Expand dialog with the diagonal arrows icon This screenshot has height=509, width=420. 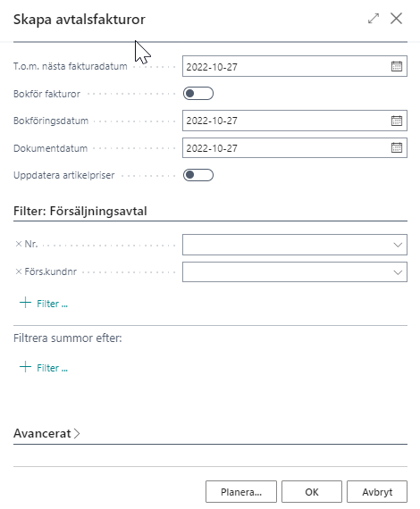tap(374, 19)
